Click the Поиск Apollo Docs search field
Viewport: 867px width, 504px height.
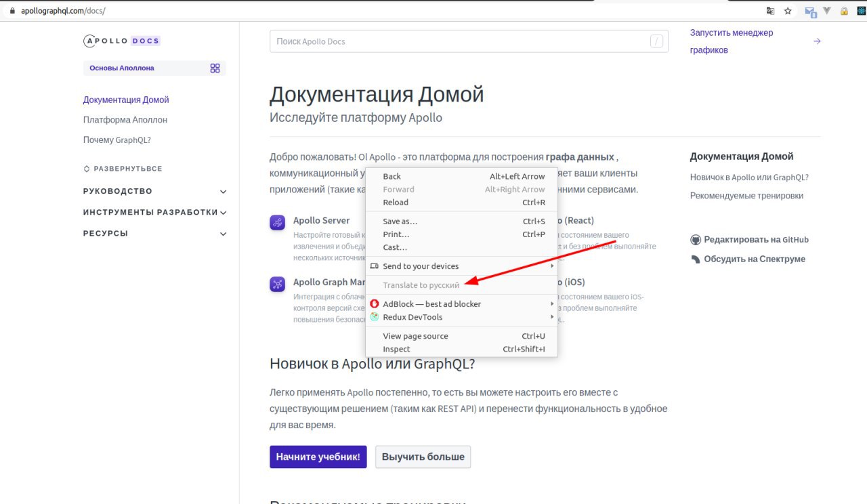pyautogui.click(x=469, y=41)
